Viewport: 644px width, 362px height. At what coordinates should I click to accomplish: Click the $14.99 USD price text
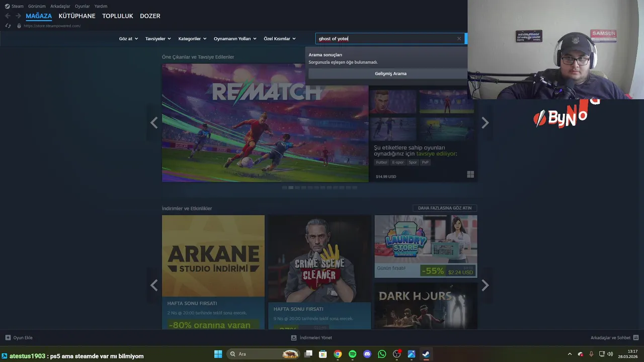[386, 177]
